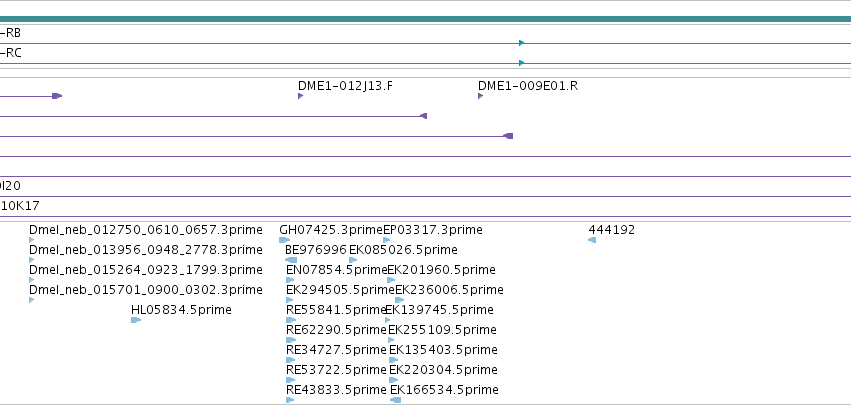This screenshot has width=851, height=405.
Task: Select the RE53722.5prime EST label
Action: click(336, 370)
